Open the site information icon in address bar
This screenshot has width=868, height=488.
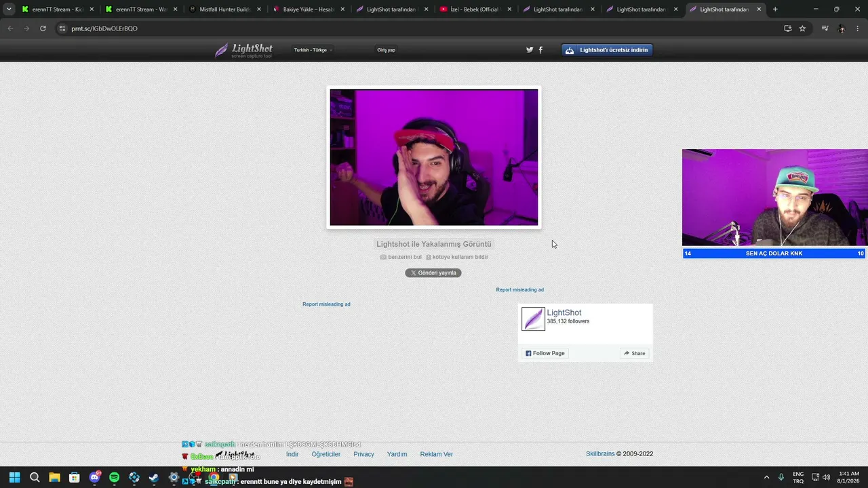coord(62,28)
